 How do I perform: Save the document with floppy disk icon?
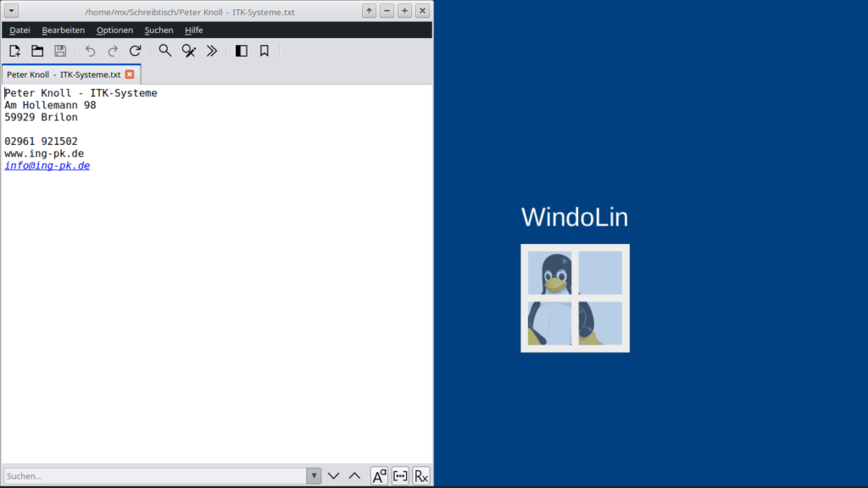click(60, 51)
